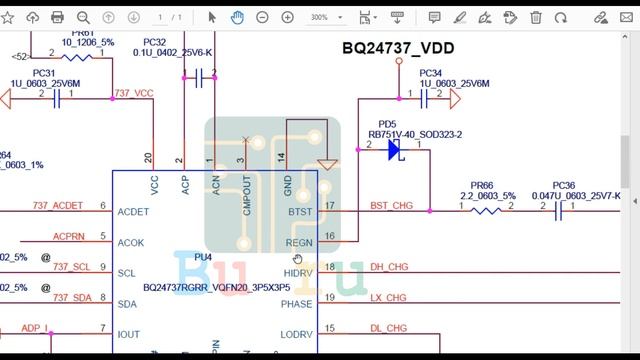Click the PC31 capacitor designator
640x360 pixels.
point(44,73)
